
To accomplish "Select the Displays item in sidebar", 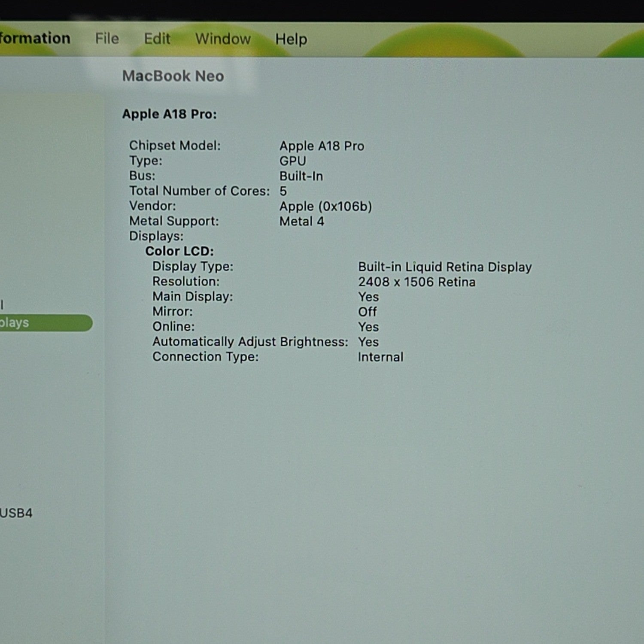I will pos(46,323).
